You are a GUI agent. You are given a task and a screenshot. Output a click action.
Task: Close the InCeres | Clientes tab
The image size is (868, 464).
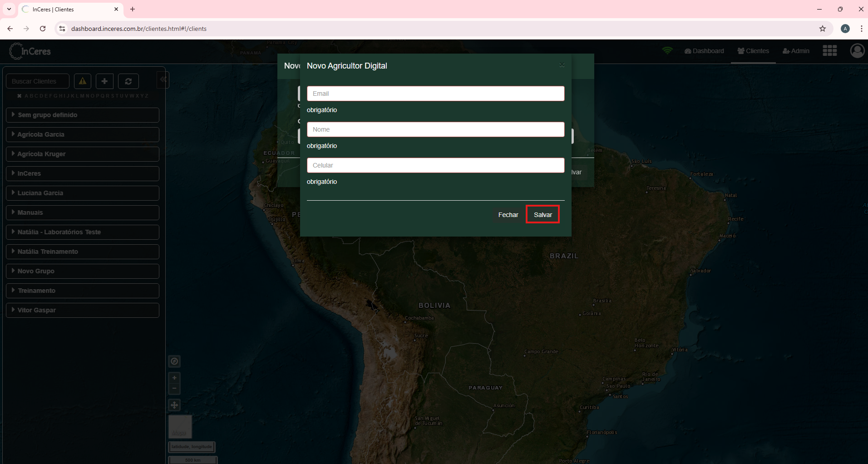point(116,9)
